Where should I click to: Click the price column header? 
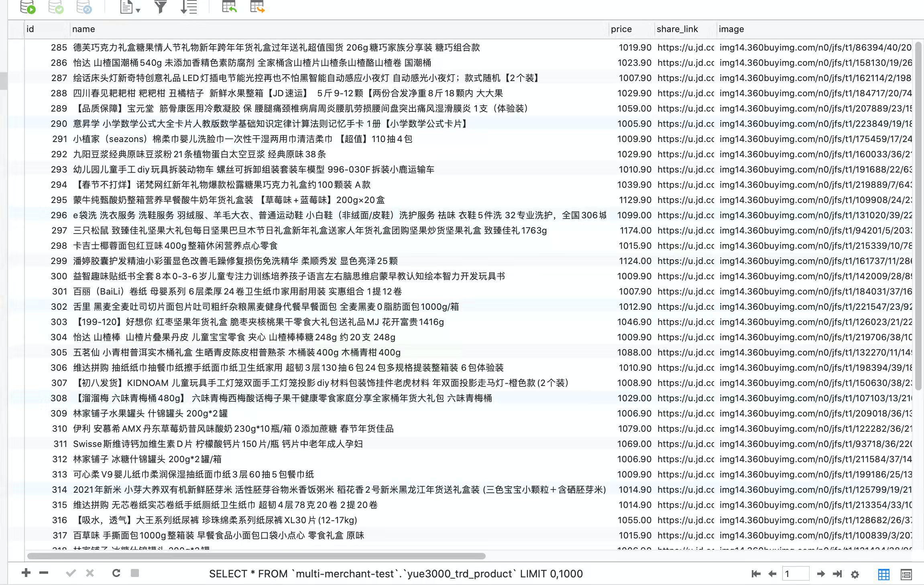pyautogui.click(x=621, y=29)
